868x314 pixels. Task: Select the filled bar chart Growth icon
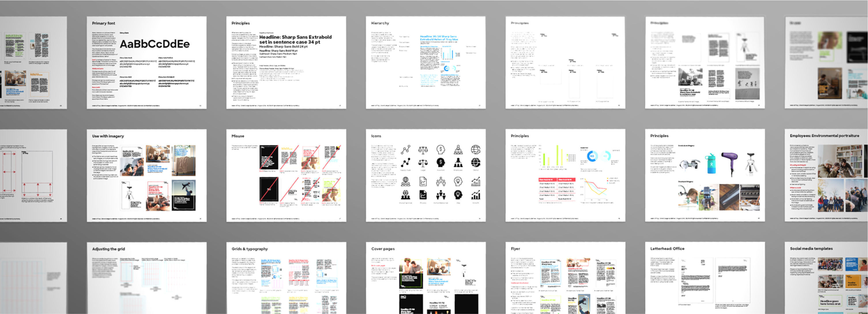475,195
